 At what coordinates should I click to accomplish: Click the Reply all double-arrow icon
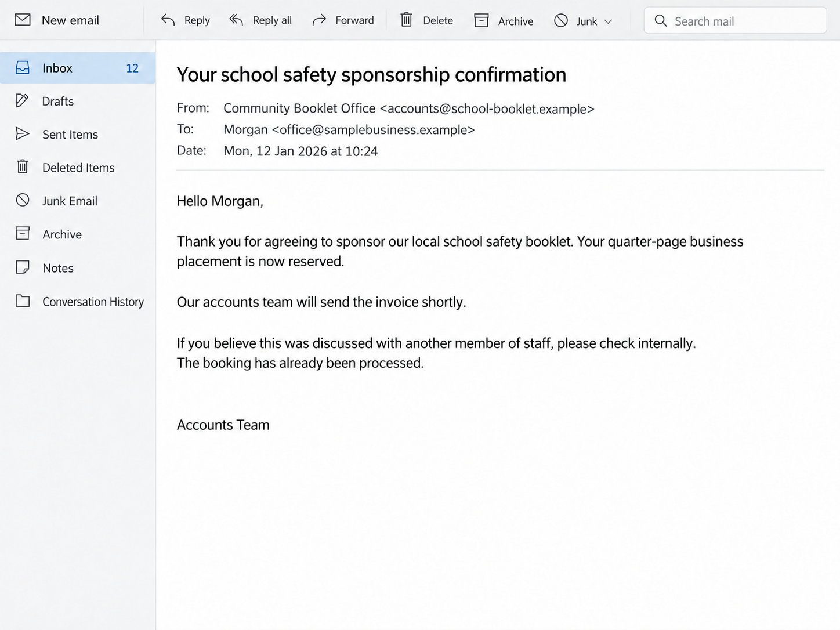[236, 20]
